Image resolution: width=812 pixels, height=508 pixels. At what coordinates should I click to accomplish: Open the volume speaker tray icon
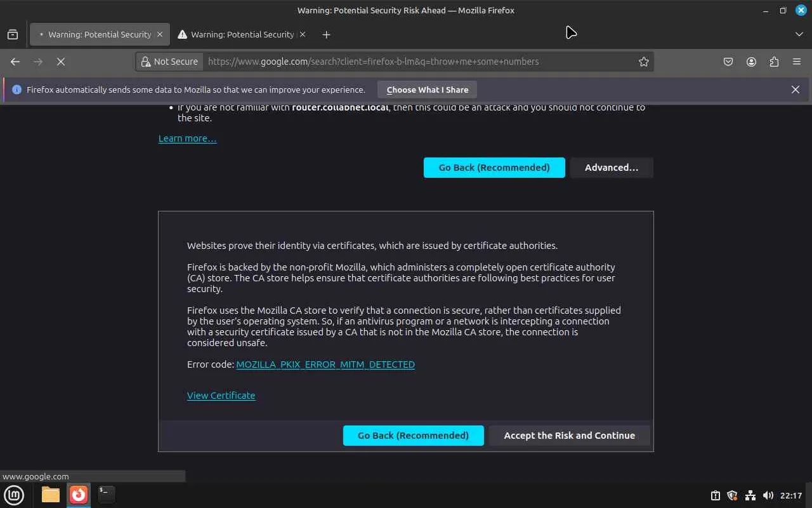pyautogui.click(x=768, y=495)
